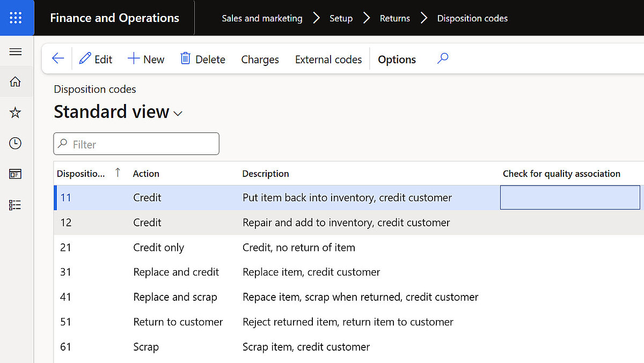Click inside the Filter field
Viewport: 644px width, 363px height.
[x=136, y=143]
